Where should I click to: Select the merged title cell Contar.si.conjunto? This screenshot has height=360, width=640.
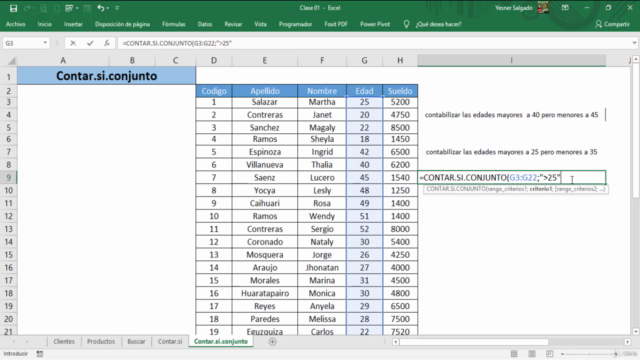(107, 76)
